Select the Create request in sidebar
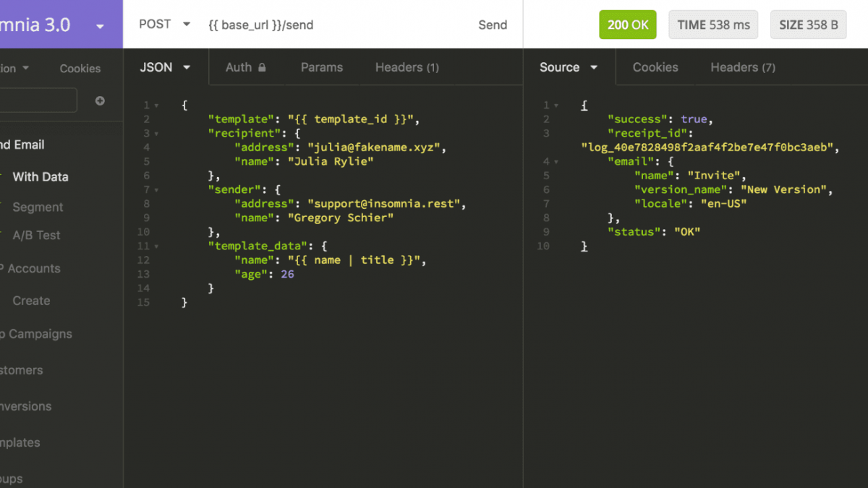The width and height of the screenshot is (868, 488). [31, 301]
